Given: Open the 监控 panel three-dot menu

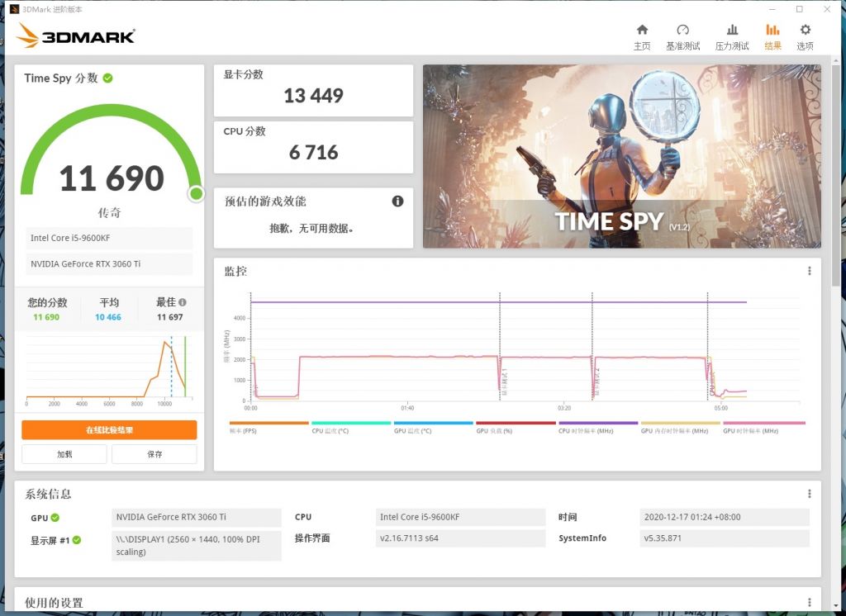Looking at the screenshot, I should pyautogui.click(x=809, y=271).
